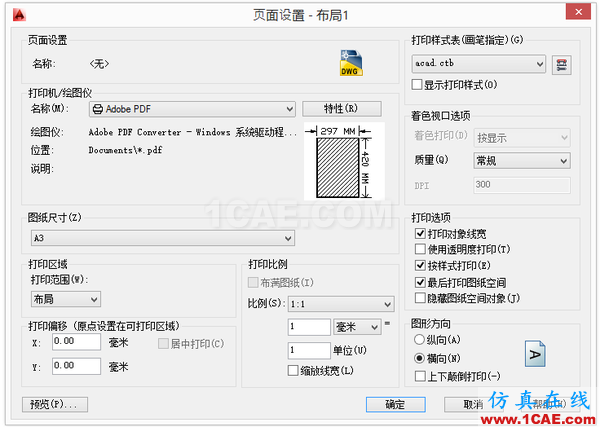This screenshot has height=427, width=600.
Task: Enable 缩放线宽 checkbox
Action: click(x=293, y=370)
